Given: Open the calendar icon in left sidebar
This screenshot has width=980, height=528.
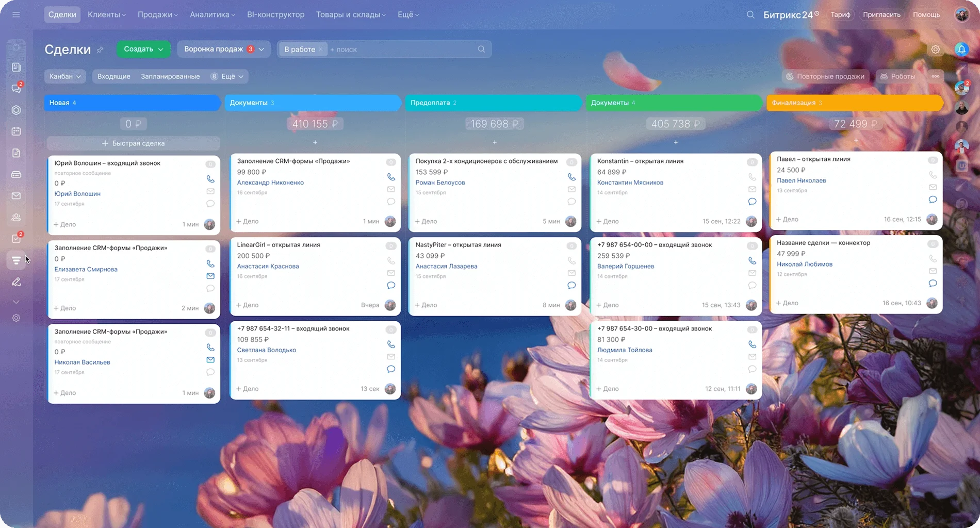Looking at the screenshot, I should [16, 131].
